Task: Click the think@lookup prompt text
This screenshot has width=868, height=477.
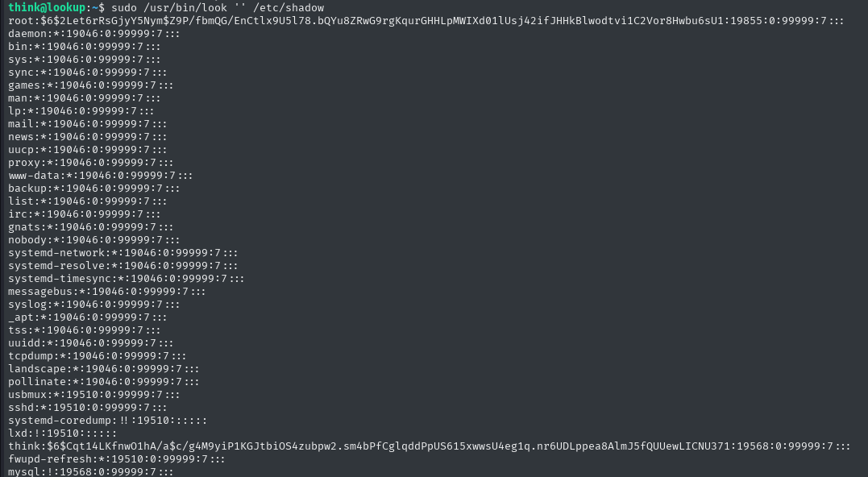Action: pyautogui.click(x=47, y=8)
